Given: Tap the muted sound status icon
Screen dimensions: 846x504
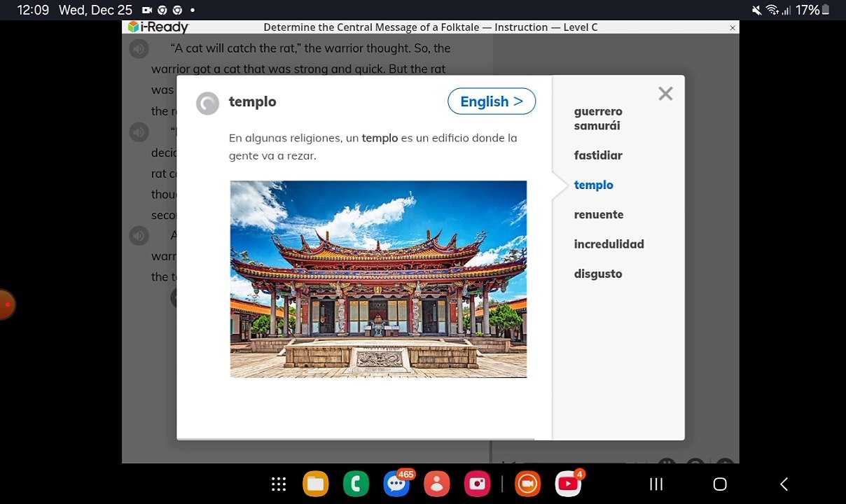Looking at the screenshot, I should pyautogui.click(x=756, y=10).
